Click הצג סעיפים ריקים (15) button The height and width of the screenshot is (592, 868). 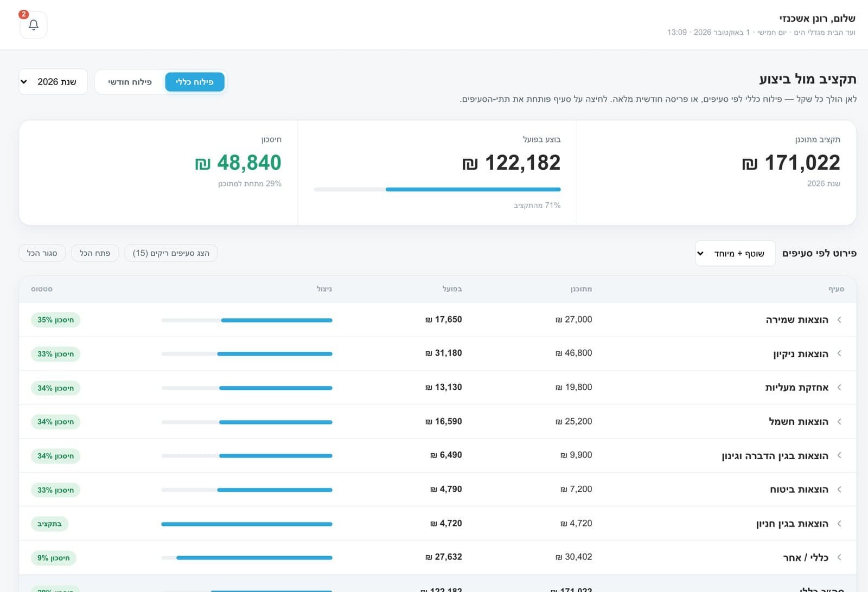(171, 253)
